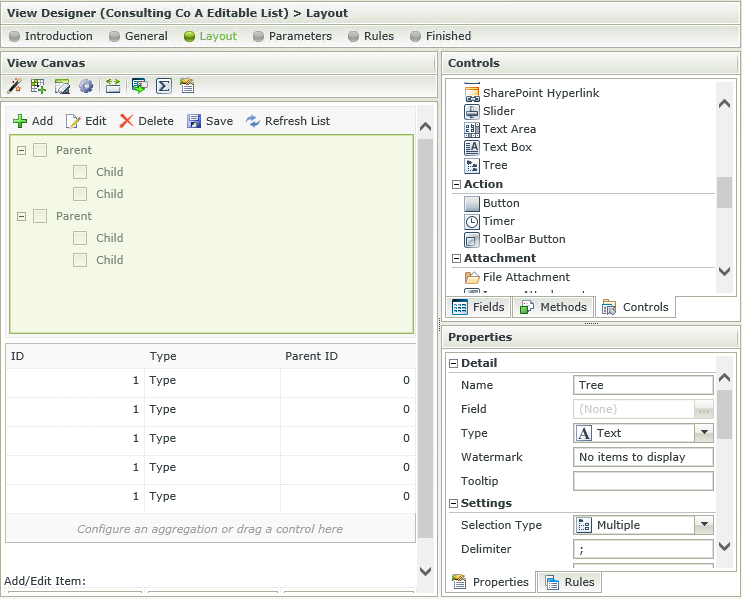Click the Add toolbar button
Viewport: 742px width, 599px height.
33,121
